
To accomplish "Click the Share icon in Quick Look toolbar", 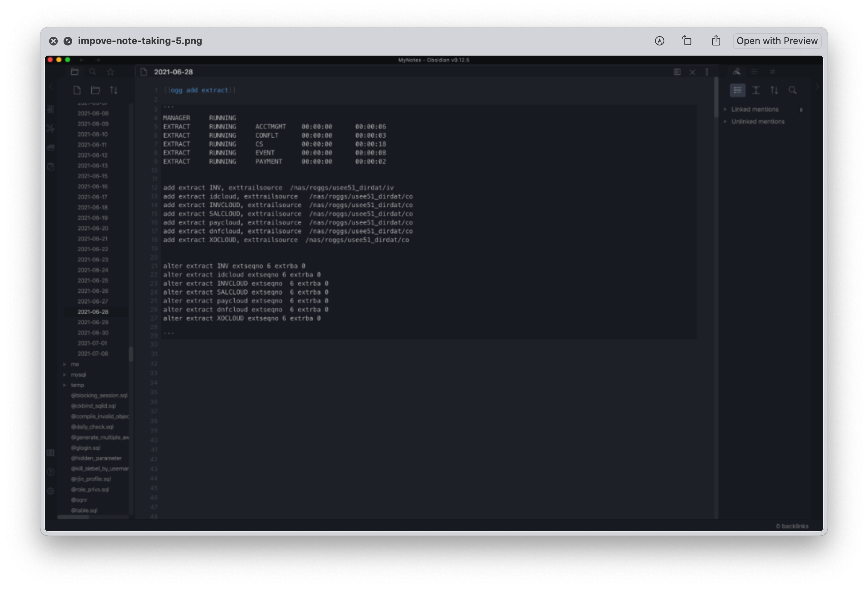I will tap(716, 41).
